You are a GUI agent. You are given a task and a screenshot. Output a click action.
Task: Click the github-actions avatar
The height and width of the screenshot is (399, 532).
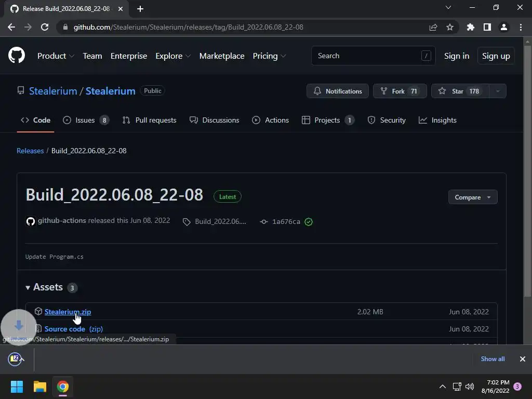31,221
